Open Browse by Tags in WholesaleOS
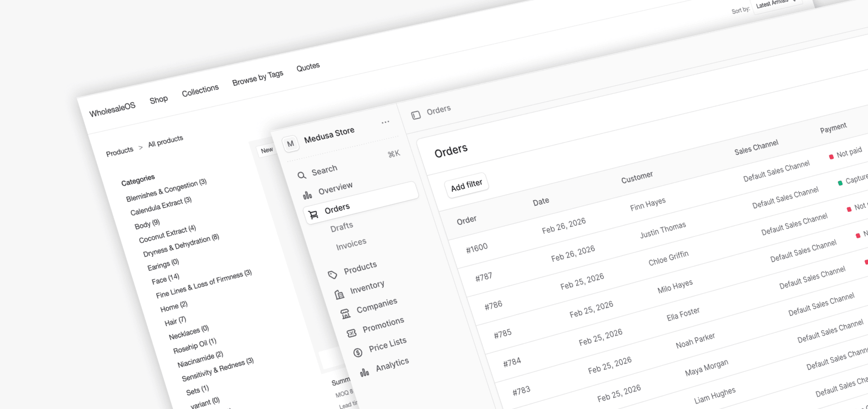This screenshot has height=409, width=868. 258,78
